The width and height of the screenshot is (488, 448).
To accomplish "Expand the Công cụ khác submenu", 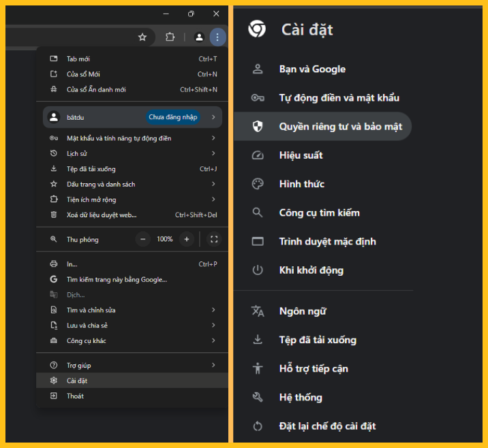I will tap(213, 340).
